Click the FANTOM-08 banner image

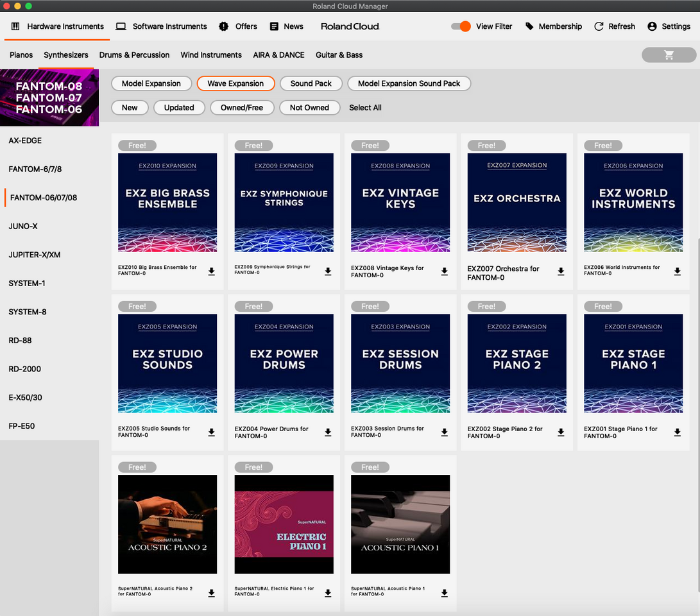point(49,98)
